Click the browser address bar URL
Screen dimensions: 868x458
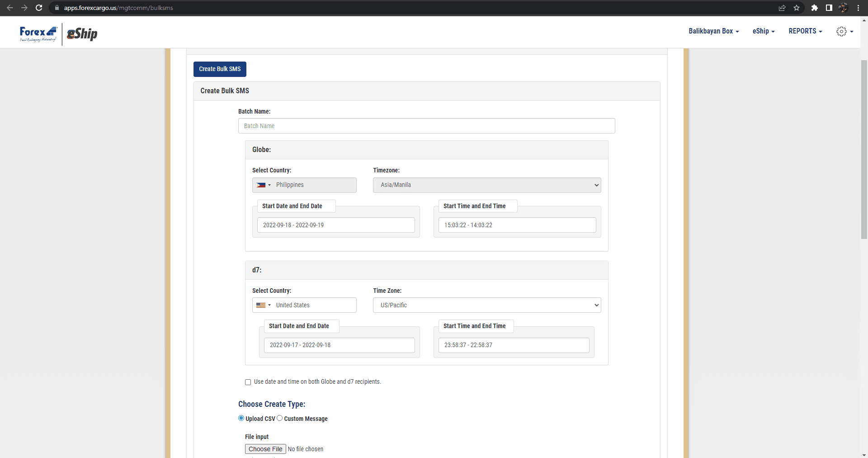[x=118, y=8]
